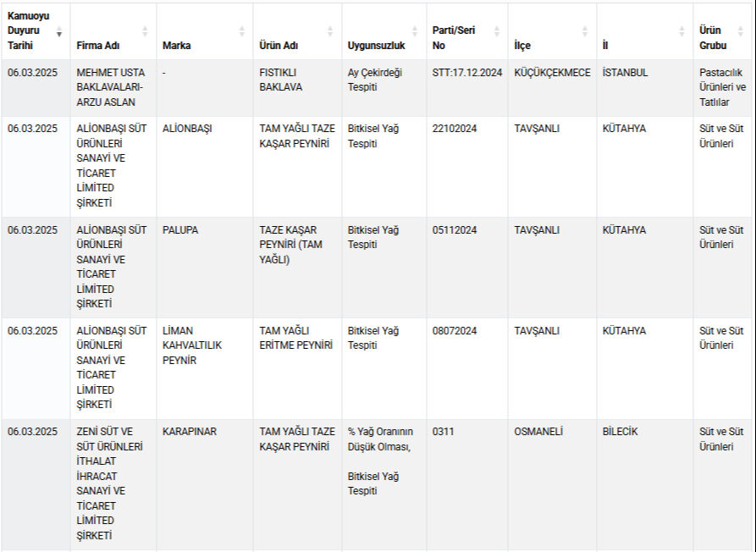Screen dimensions: 756x552
Task: Click the sort icon in the Firma Adı header
Action: coord(145,31)
